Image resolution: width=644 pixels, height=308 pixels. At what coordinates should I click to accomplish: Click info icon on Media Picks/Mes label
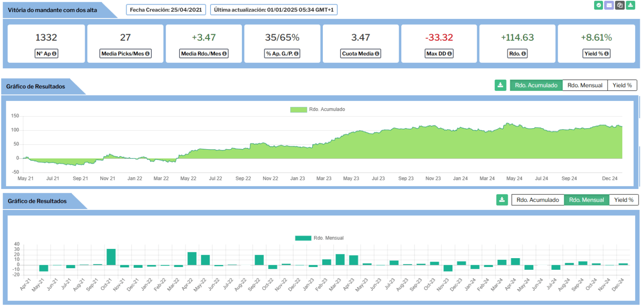point(148,54)
